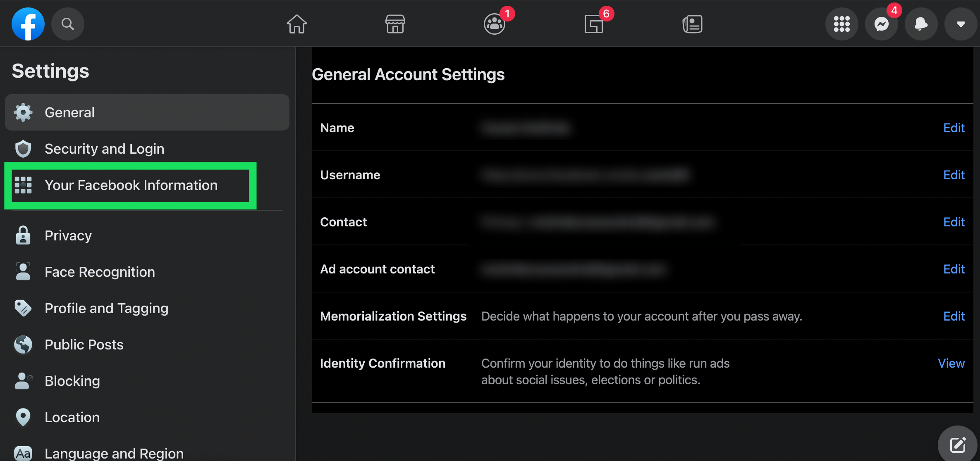This screenshot has width=980, height=461.
Task: Expand the account dropdown arrow
Action: pyautogui.click(x=961, y=24)
